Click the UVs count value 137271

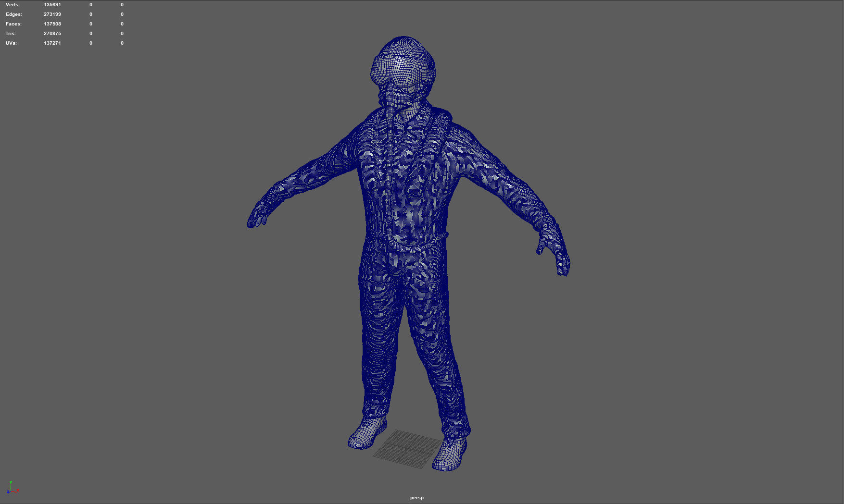pos(52,43)
